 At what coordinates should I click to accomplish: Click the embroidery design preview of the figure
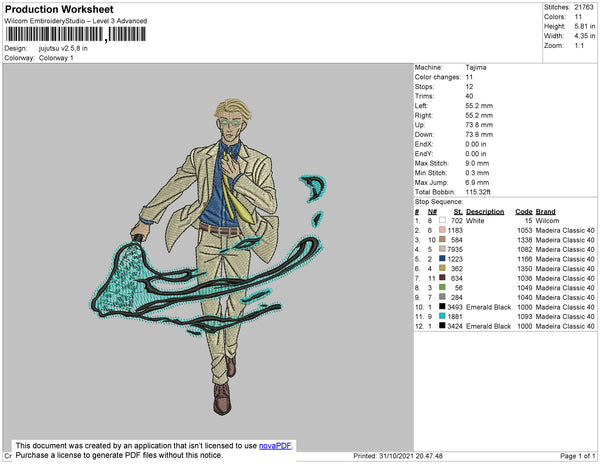208,257
